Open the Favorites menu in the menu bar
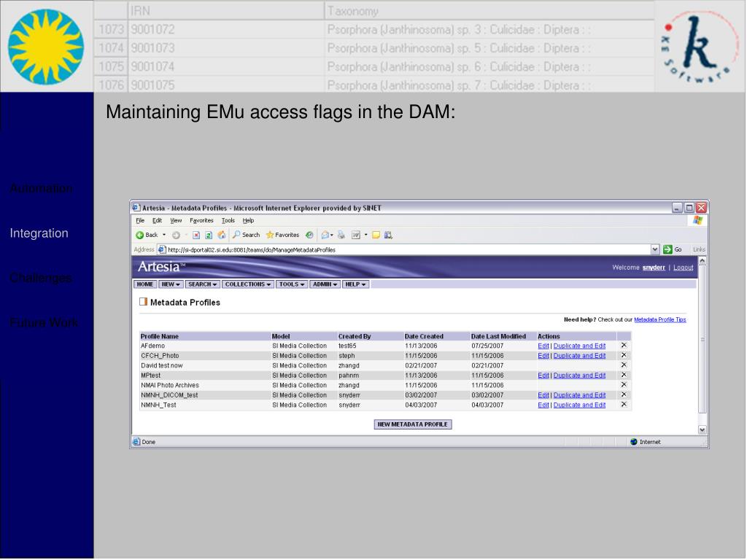Screen dimensions: 747x560 coord(201,221)
